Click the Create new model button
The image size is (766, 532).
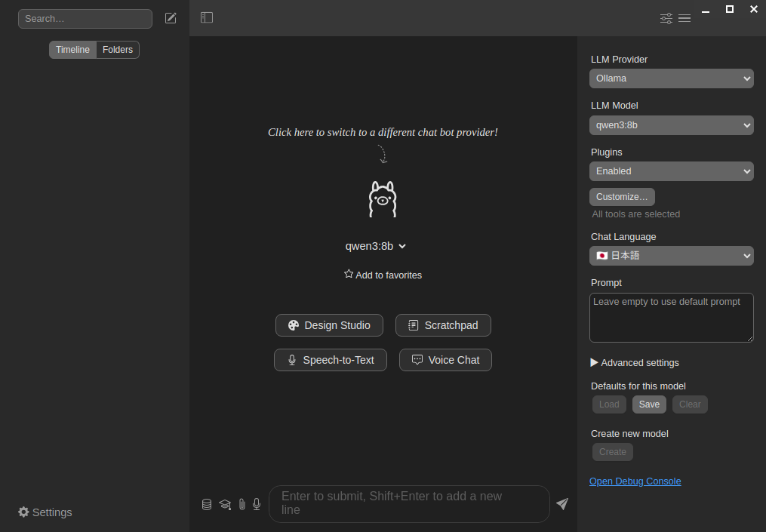(x=613, y=452)
